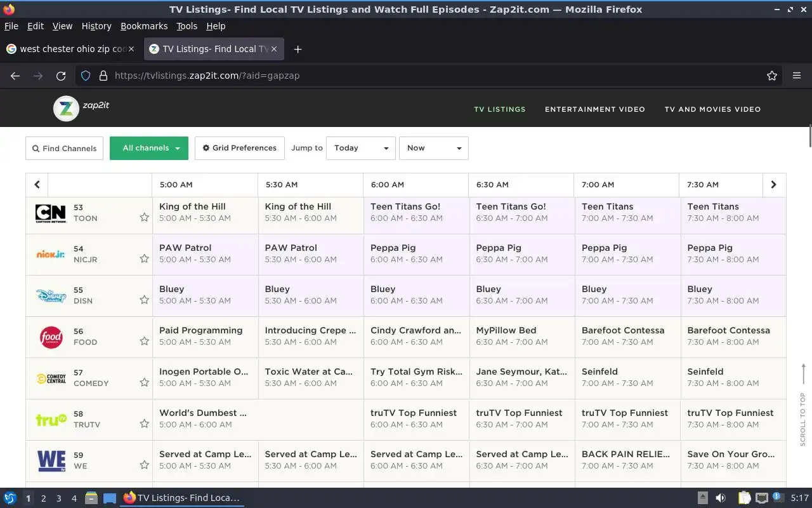Open the Today date dropdown

361,148
